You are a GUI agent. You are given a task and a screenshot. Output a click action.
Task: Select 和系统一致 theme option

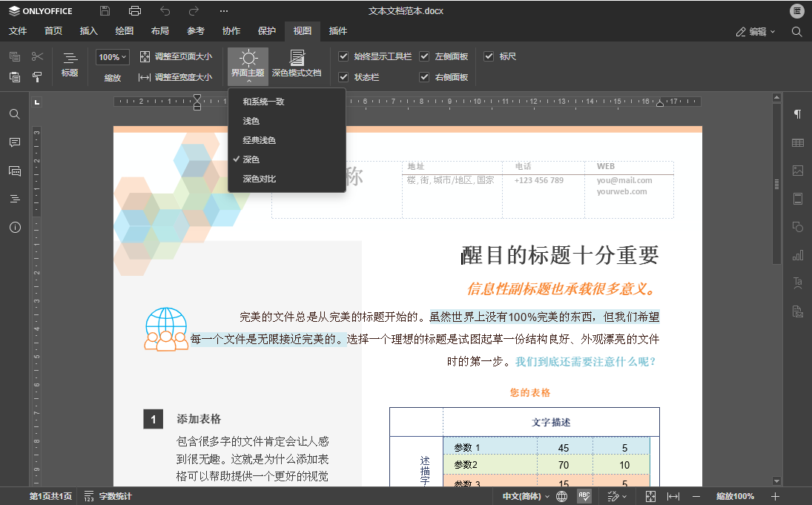tap(287, 102)
